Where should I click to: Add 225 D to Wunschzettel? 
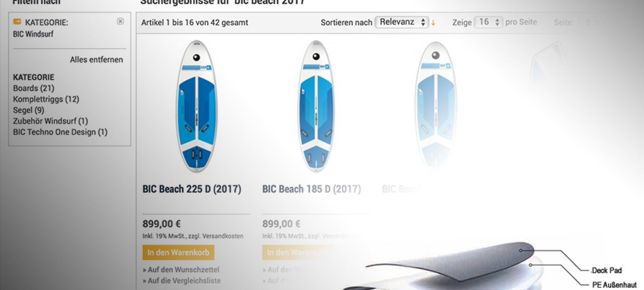[181, 270]
